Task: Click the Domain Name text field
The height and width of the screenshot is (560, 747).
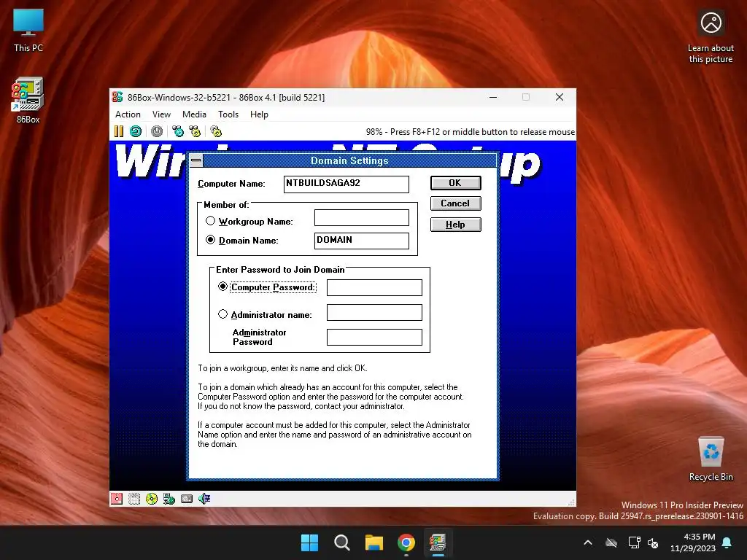Action: [362, 241]
